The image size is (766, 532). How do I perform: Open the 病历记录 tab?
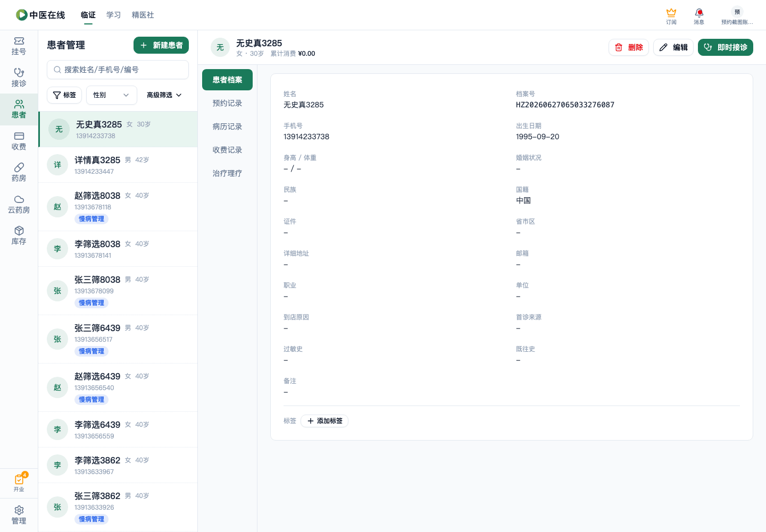point(227,126)
